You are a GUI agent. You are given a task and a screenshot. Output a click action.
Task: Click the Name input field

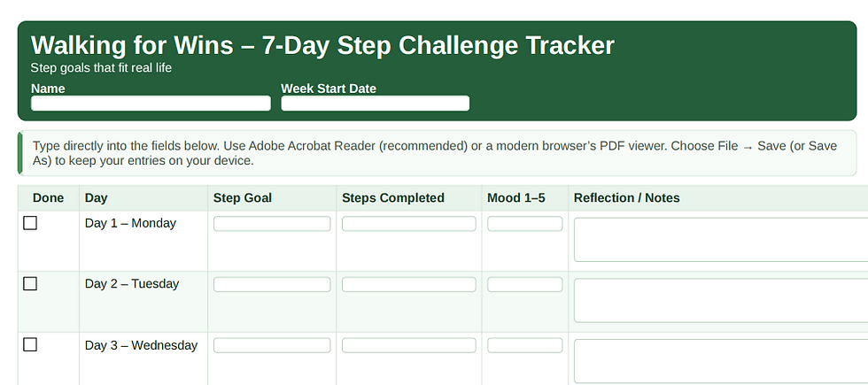pyautogui.click(x=151, y=104)
